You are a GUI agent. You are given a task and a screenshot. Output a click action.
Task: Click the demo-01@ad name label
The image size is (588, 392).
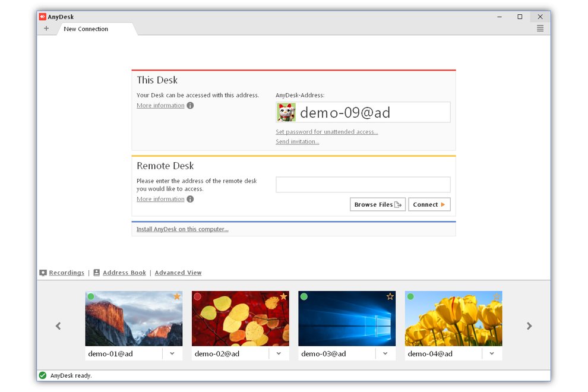click(x=110, y=354)
